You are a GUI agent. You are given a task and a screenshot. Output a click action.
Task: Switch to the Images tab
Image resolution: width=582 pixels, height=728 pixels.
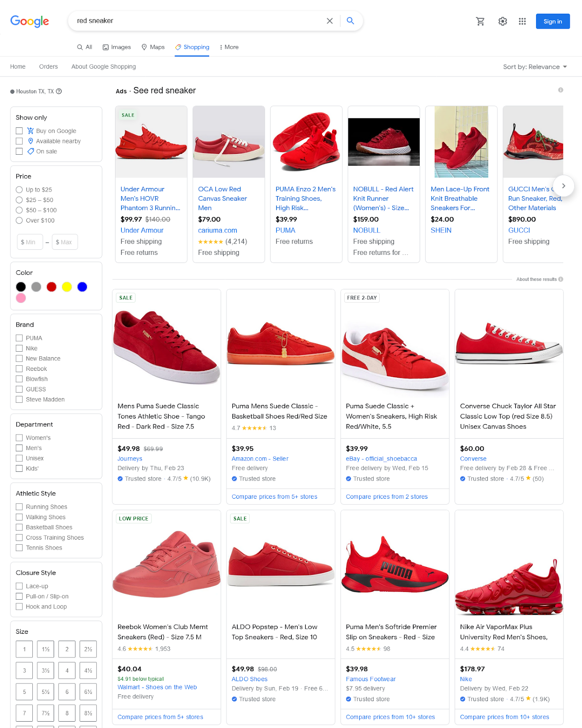(x=117, y=47)
